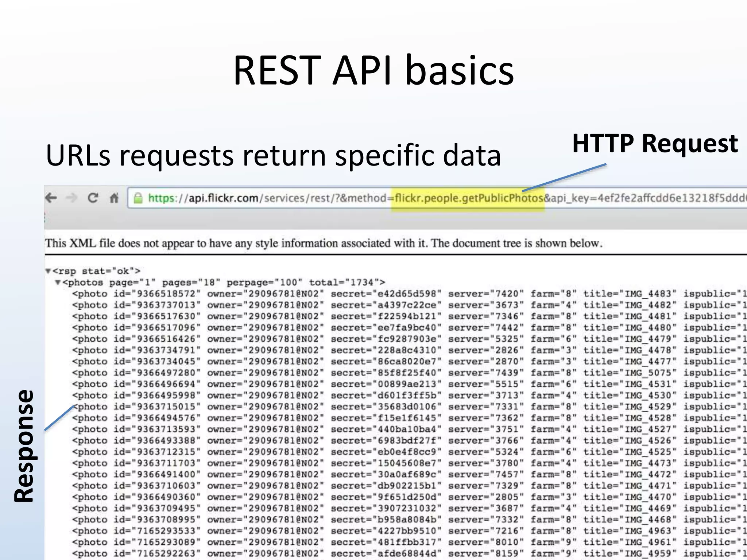Click the api.flickr.com address bar
This screenshot has width=747, height=560.
(223, 198)
